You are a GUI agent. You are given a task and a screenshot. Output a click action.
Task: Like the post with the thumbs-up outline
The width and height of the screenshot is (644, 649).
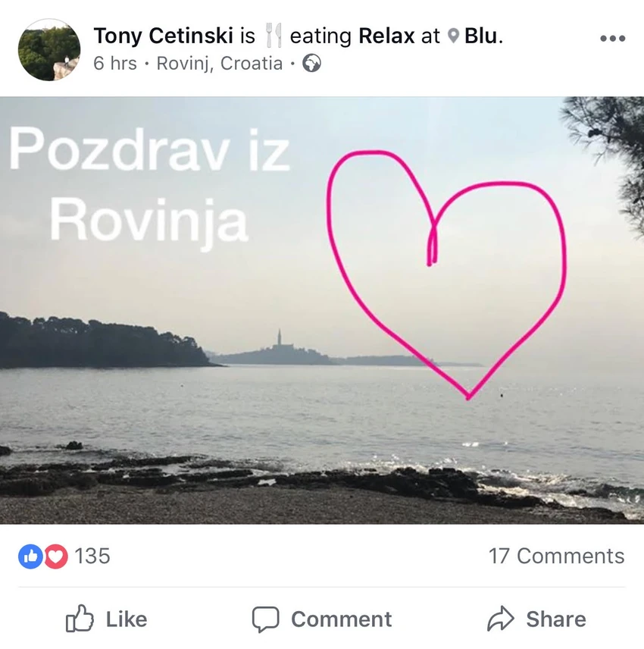click(80, 619)
